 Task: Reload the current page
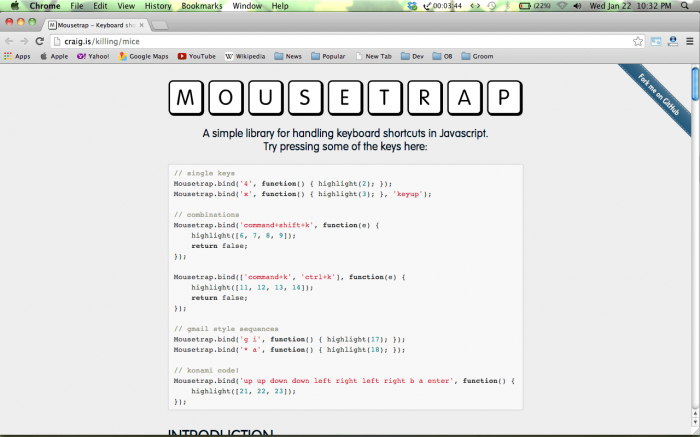[40, 41]
